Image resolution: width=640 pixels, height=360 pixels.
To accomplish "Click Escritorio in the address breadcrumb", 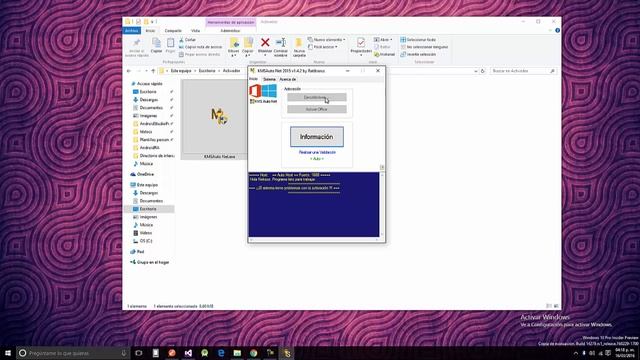I will (207, 71).
